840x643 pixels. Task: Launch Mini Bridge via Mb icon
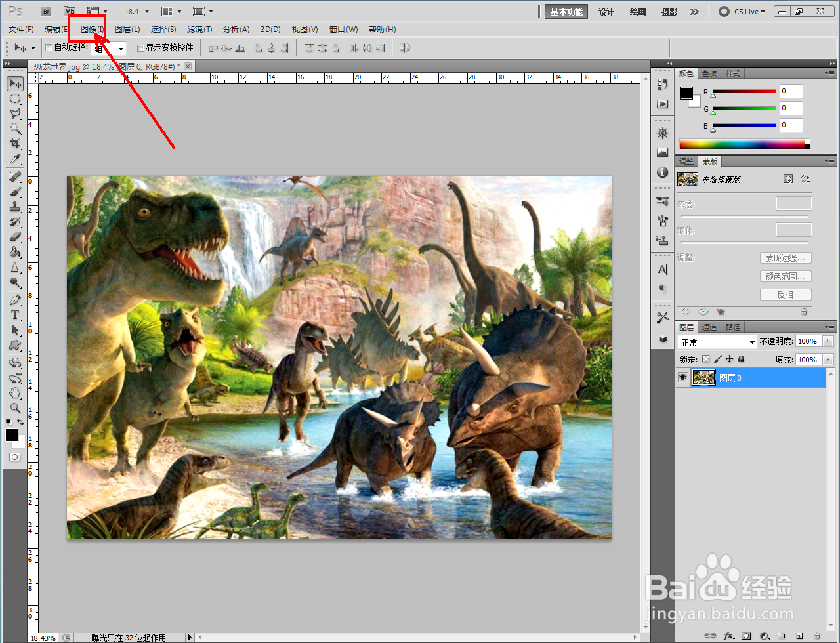click(70, 11)
